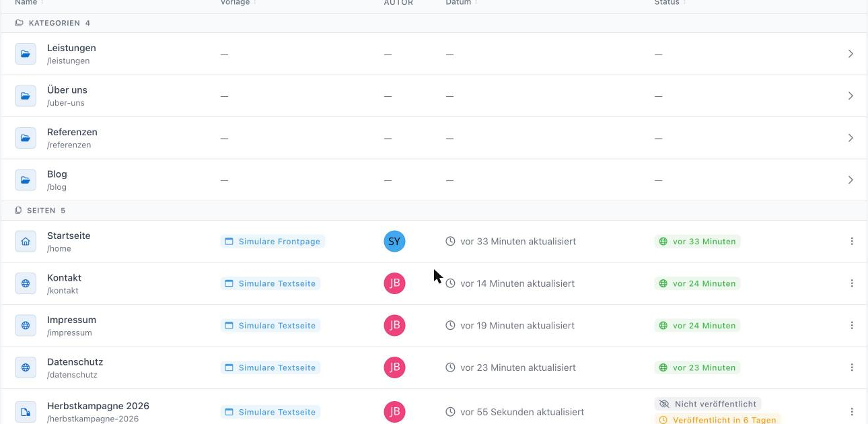Image resolution: width=868 pixels, height=424 pixels.
Task: Click the Kategorien section folder icon
Action: click(19, 23)
